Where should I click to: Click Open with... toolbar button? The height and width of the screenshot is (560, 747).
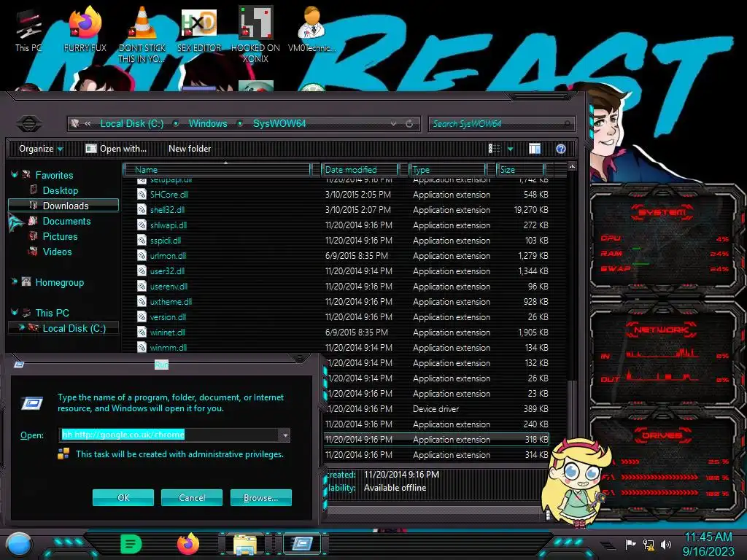point(116,149)
